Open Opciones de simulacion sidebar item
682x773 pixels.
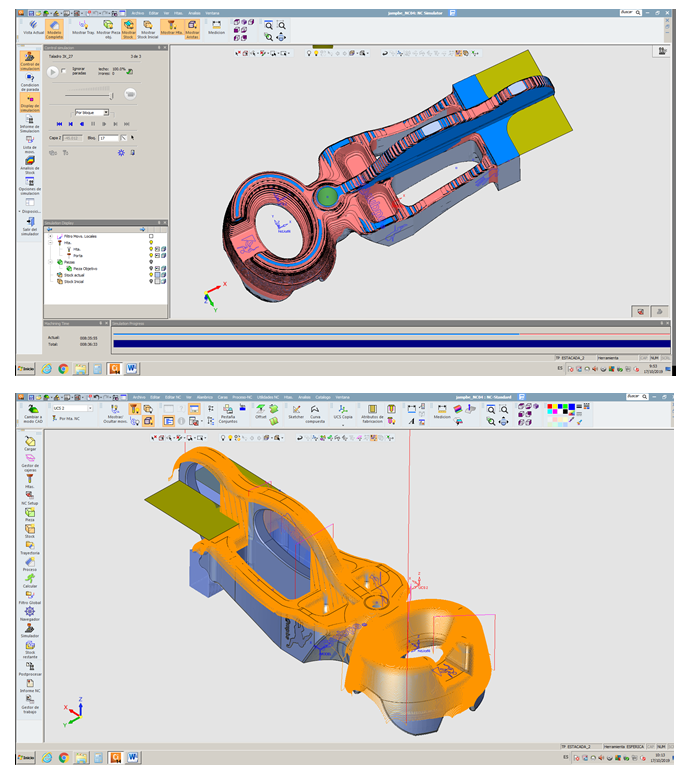click(30, 186)
